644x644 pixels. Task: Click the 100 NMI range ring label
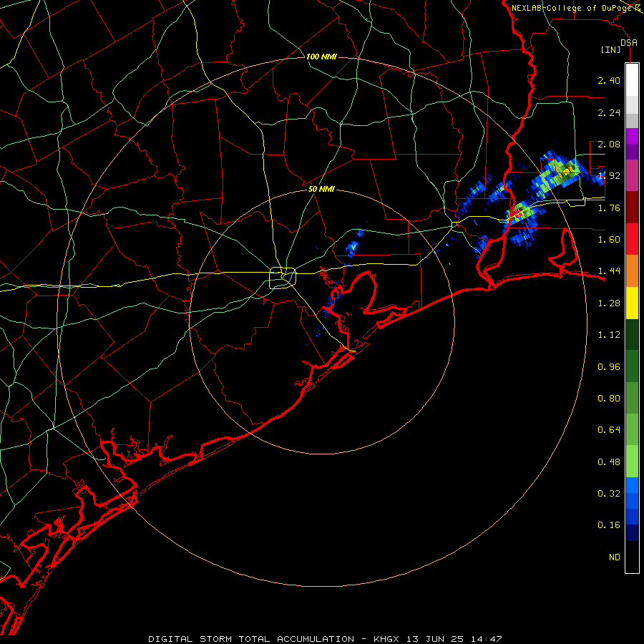coord(321,57)
